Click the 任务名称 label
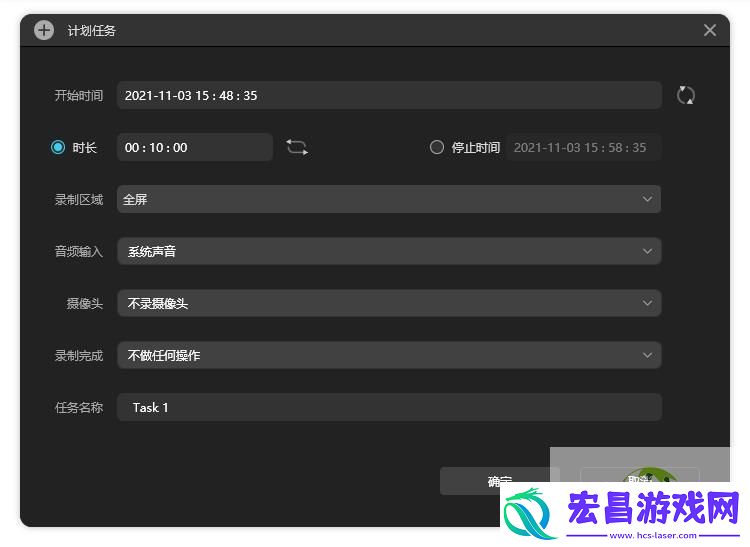The image size is (750, 547). coord(79,407)
